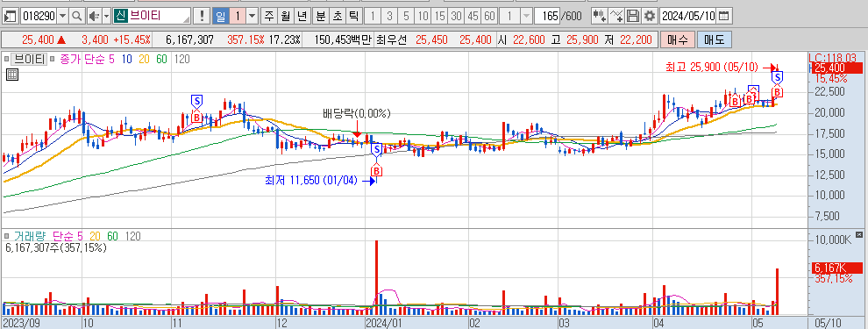The height and width of the screenshot is (329, 868).
Task: Click the +15.45% change rate in quote bar
Action: (x=132, y=39)
